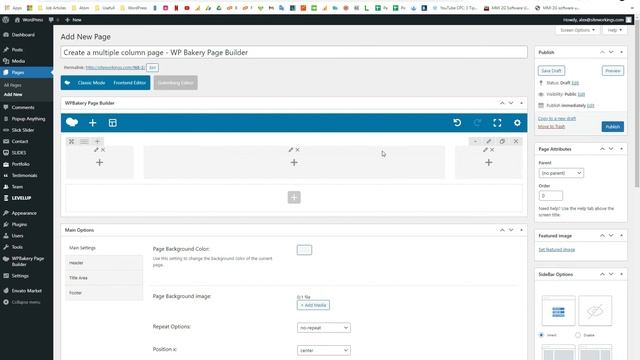Edit the middle column pencil icon
This screenshot has height=360, width=640.
tap(291, 150)
